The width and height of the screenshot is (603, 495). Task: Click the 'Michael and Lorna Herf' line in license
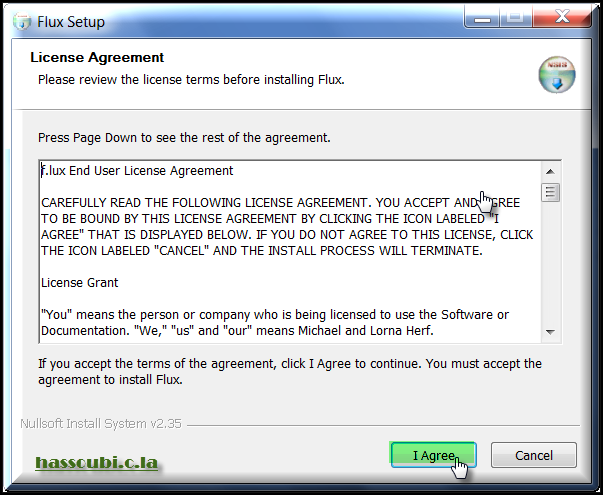[237, 331]
